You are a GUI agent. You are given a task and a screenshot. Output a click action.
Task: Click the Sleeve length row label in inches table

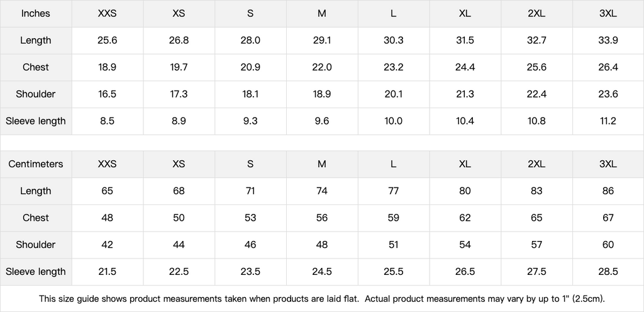pyautogui.click(x=36, y=121)
